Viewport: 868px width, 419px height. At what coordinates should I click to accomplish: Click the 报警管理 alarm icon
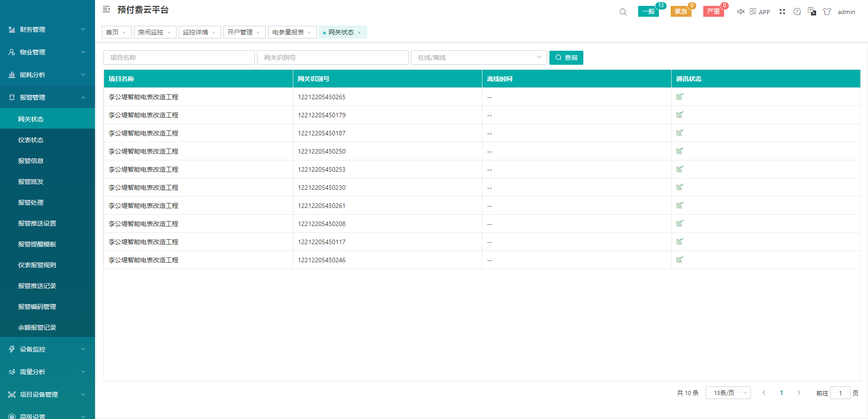tap(12, 97)
